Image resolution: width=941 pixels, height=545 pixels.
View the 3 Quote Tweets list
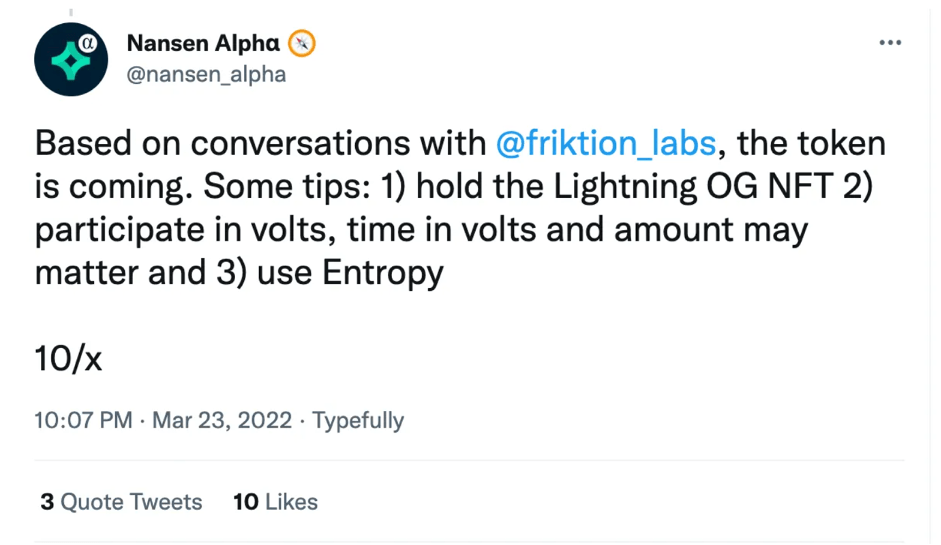pyautogui.click(x=121, y=501)
